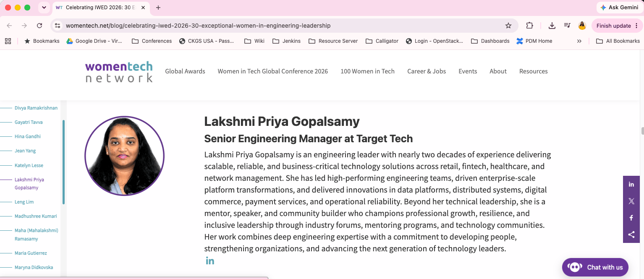The height and width of the screenshot is (279, 644).
Task: Share the page on Facebook from side panel
Action: (x=631, y=218)
